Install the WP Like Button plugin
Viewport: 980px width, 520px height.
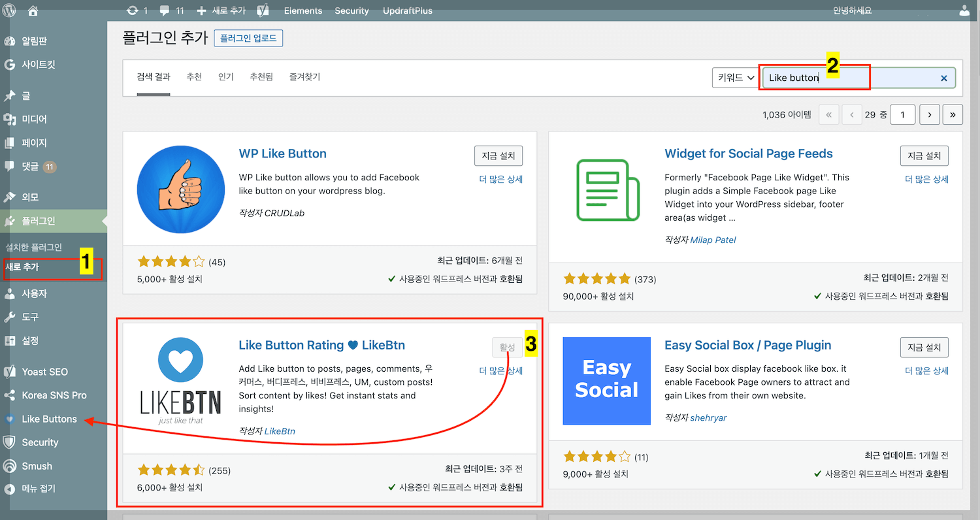(498, 156)
